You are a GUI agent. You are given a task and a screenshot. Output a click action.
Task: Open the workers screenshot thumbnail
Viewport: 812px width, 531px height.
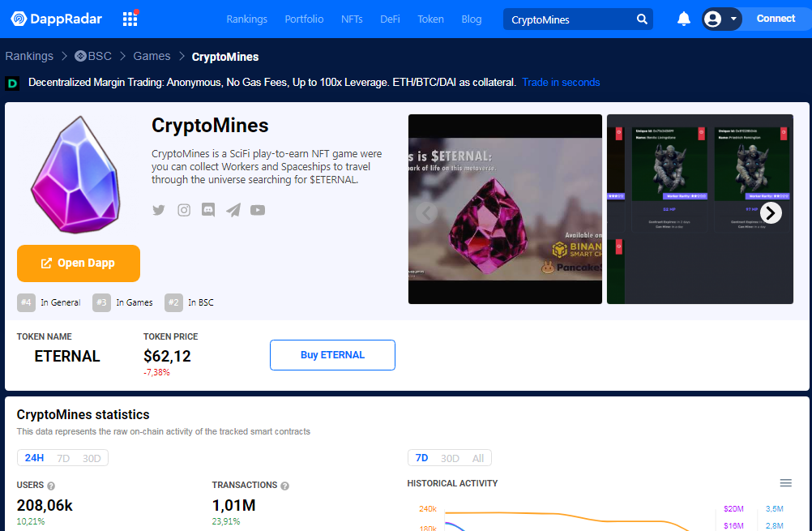pos(699,209)
